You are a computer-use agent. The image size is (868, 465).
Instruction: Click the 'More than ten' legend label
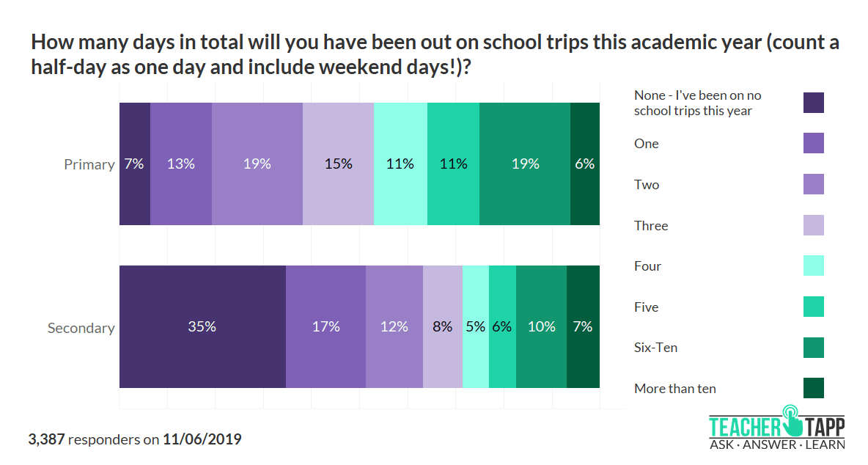[675, 389]
